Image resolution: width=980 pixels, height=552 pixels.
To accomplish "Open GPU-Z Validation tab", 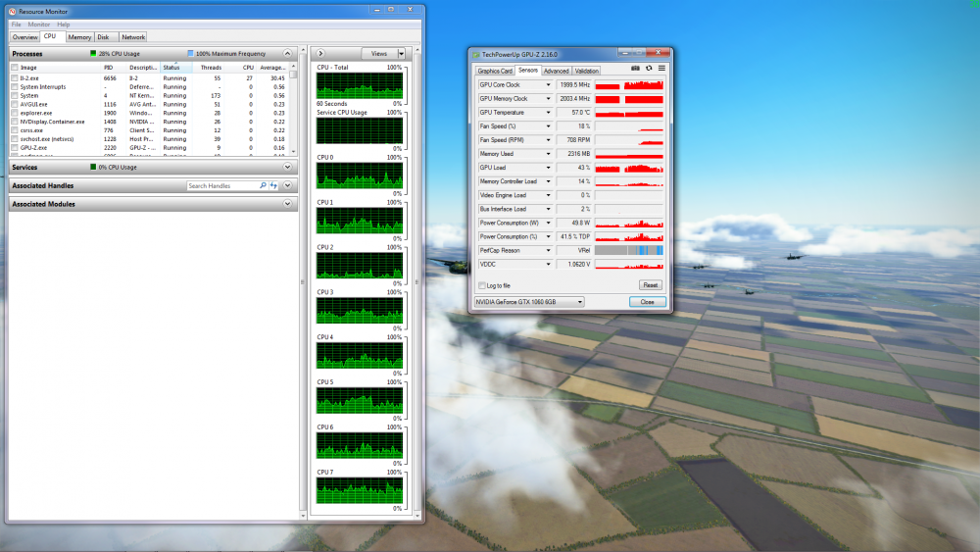I will click(x=586, y=71).
